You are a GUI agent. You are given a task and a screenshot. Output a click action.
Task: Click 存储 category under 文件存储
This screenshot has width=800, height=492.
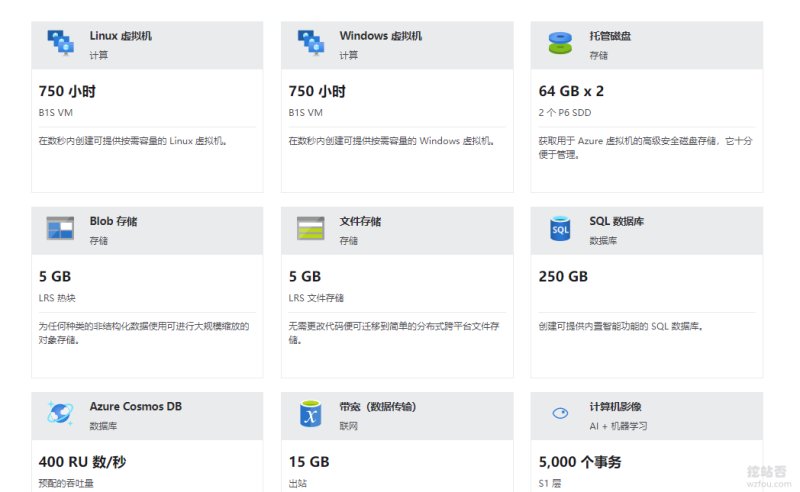(x=348, y=240)
